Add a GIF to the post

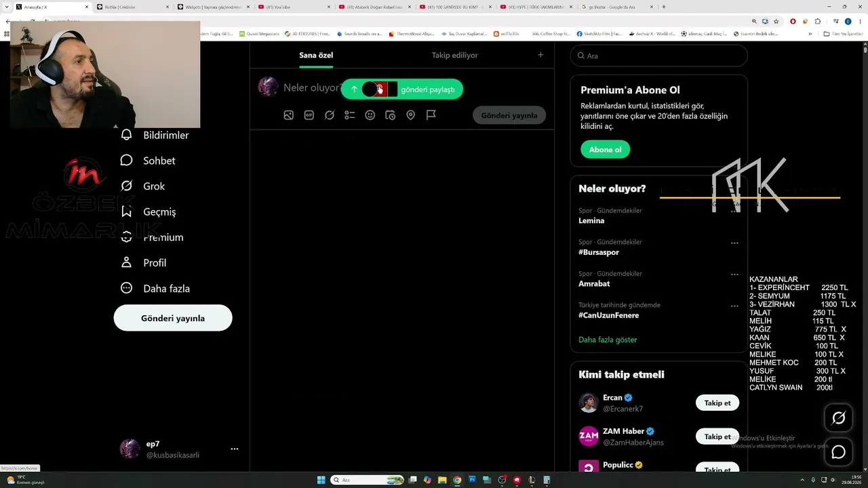coord(309,115)
